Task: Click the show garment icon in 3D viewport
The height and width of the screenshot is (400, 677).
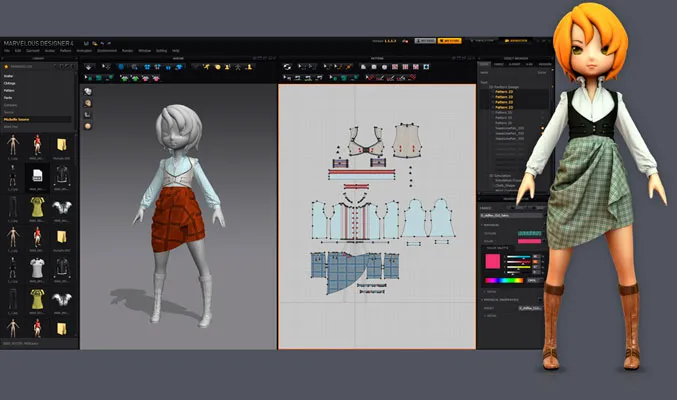Action: (x=88, y=90)
